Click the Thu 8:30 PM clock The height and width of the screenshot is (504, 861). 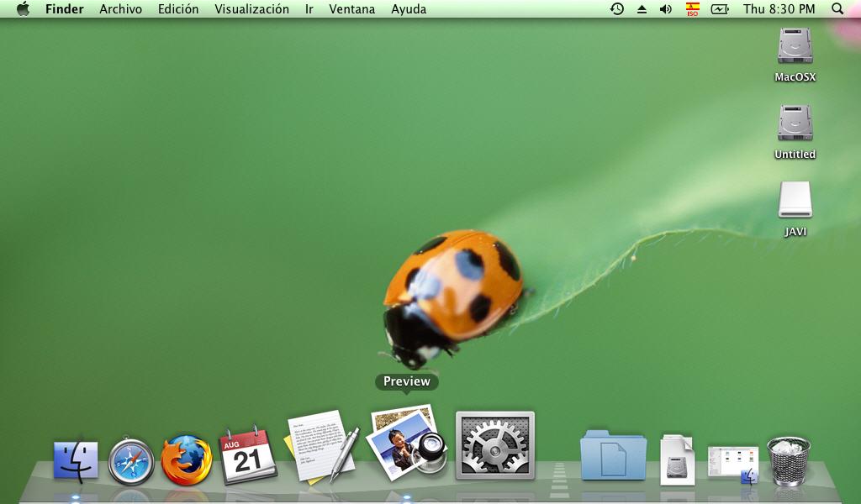click(x=779, y=8)
